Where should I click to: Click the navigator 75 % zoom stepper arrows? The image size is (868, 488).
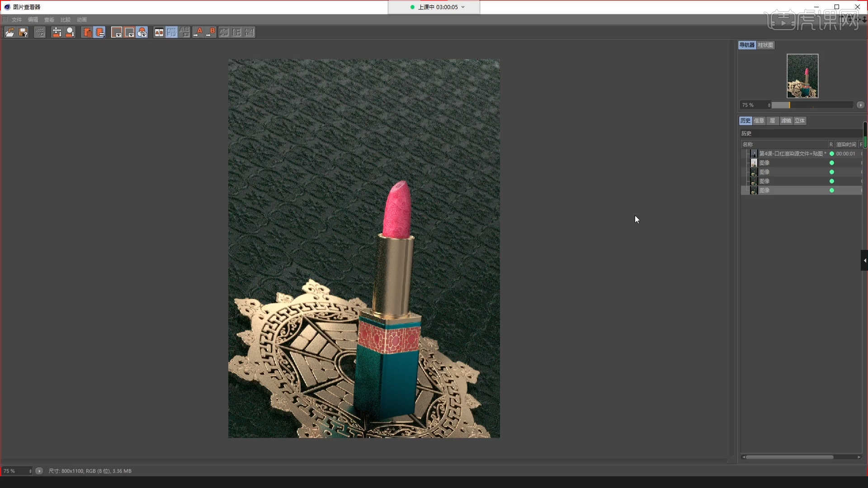[x=769, y=105]
